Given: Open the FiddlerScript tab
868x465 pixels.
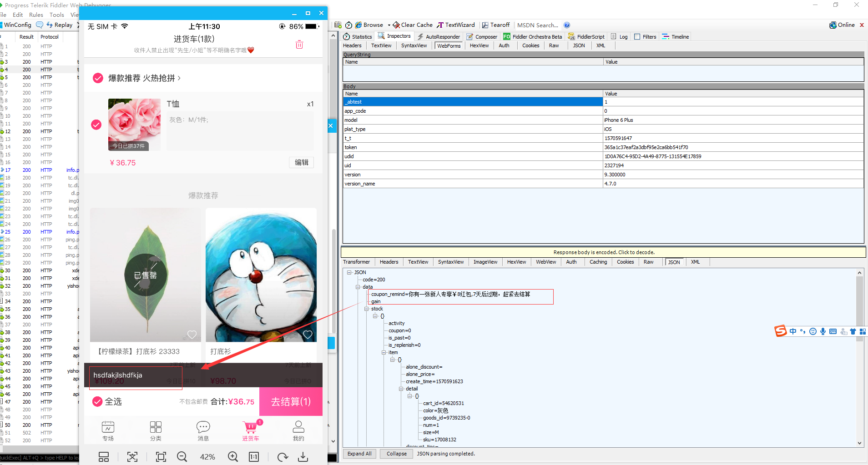Looking at the screenshot, I should point(586,37).
